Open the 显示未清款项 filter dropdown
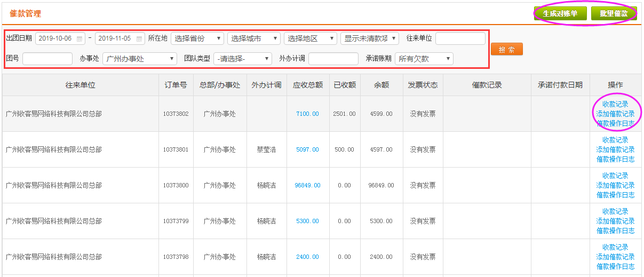Screen dimensions: 644x277 coord(369,38)
